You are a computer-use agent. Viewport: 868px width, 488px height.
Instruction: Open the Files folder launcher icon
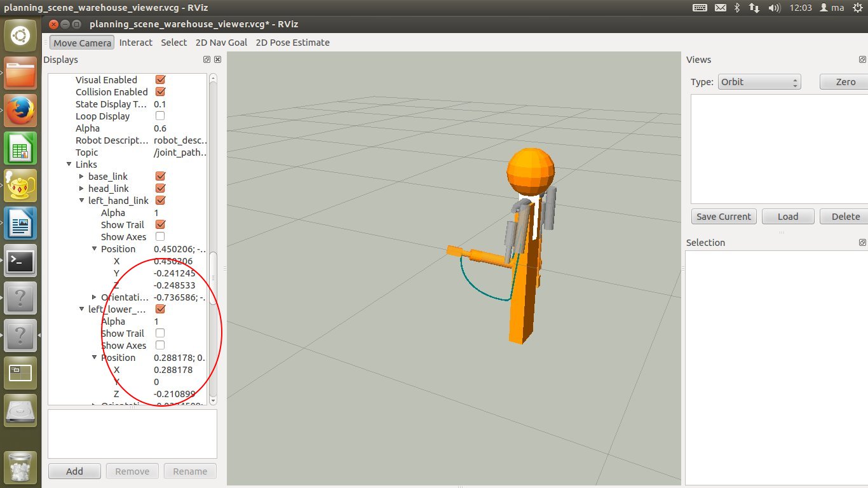pos(20,73)
